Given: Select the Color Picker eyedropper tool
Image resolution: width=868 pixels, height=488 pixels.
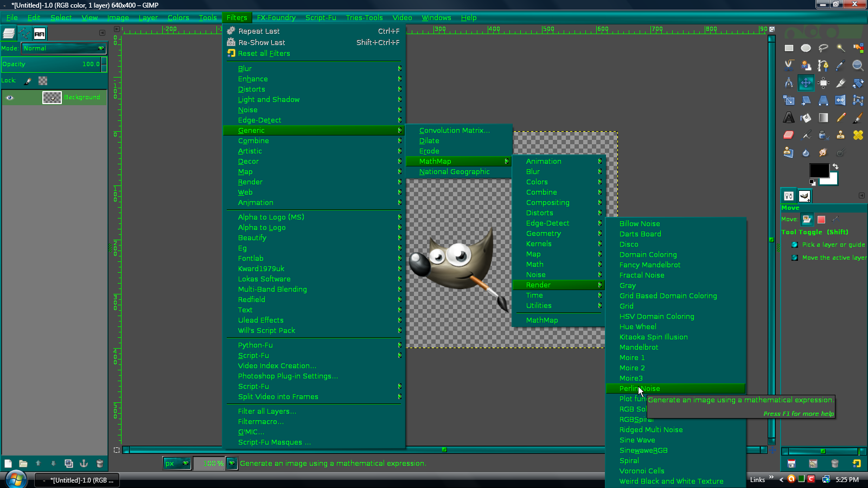Looking at the screenshot, I should click(x=841, y=66).
